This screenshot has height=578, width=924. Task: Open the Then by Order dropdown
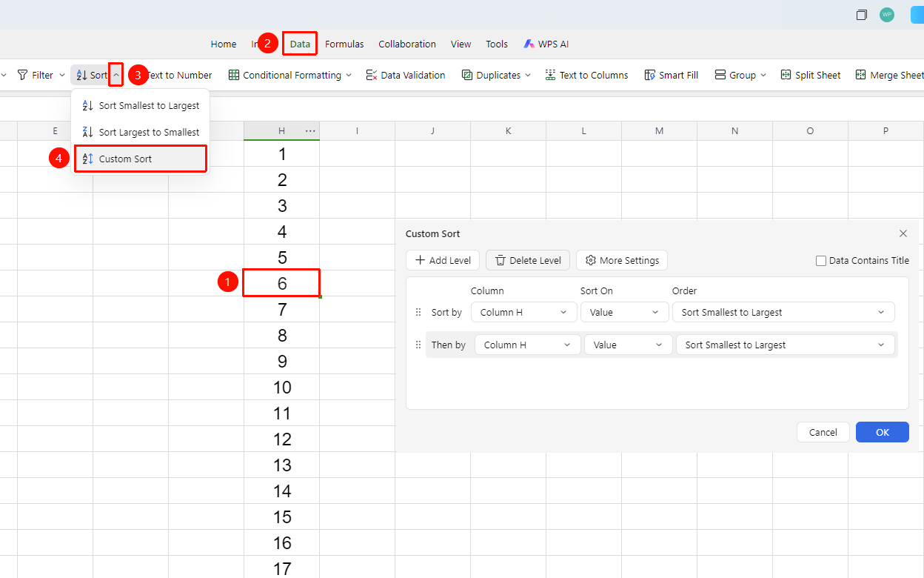786,345
